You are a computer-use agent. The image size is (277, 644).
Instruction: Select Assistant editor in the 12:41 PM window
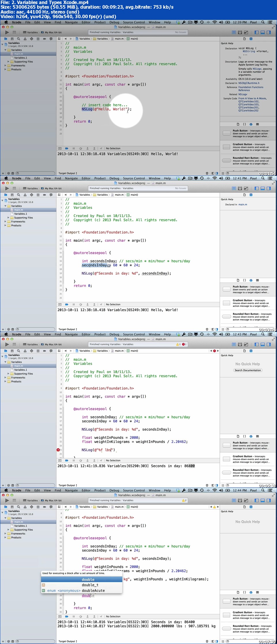(x=240, y=188)
